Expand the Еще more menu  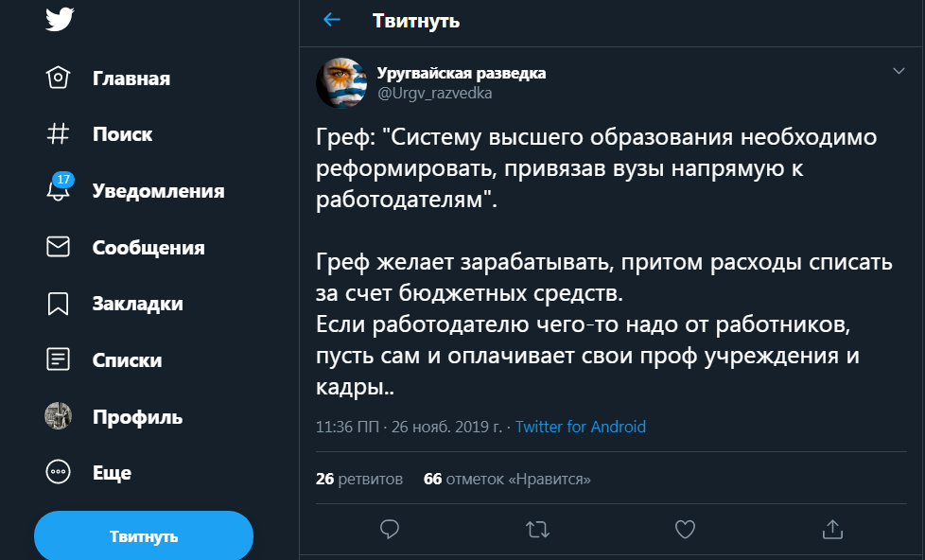59,472
